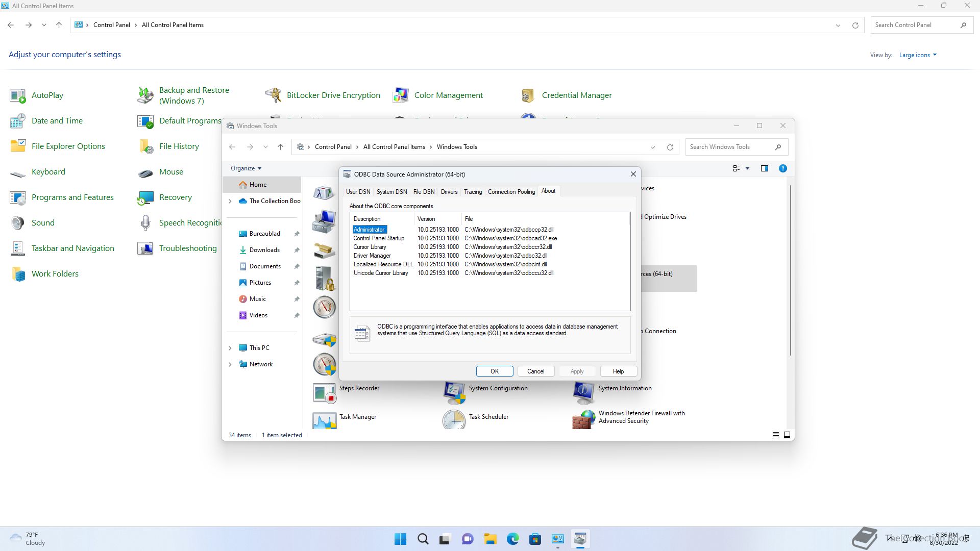This screenshot has width=980, height=551.
Task: Toggle the preview pane button
Action: pyautogui.click(x=764, y=168)
